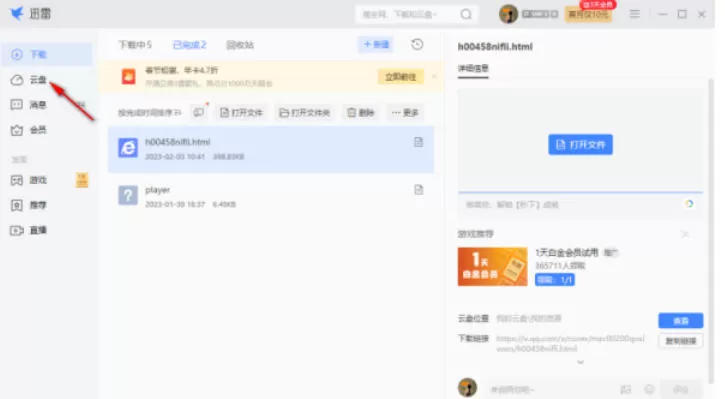This screenshot has width=725, height=399.
Task: Open download history clock icon
Action: pos(417,44)
